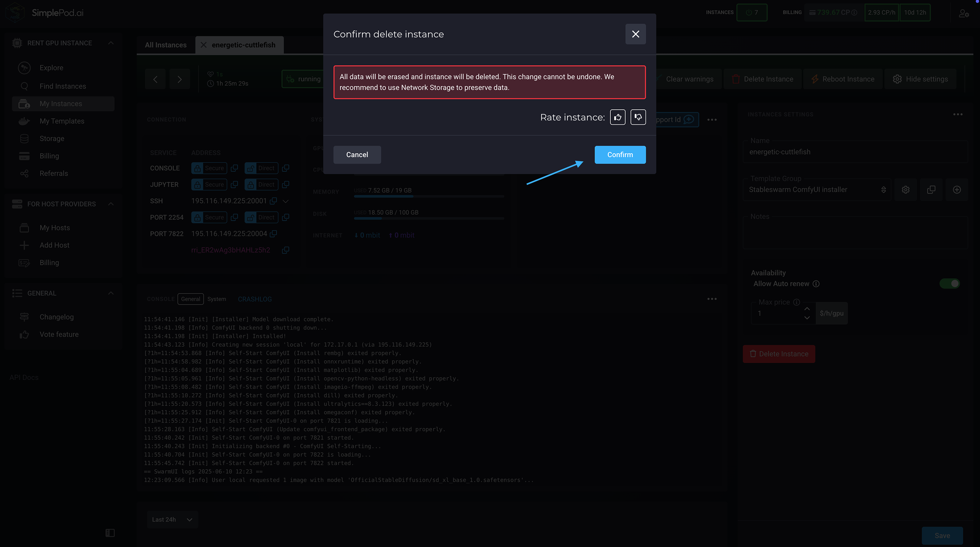This screenshot has width=980, height=547.
Task: Open the Last 24h time range dropdown
Action: tap(172, 520)
